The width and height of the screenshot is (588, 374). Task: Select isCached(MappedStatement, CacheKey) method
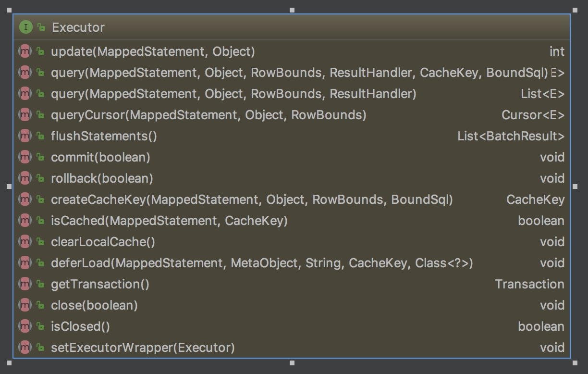[x=169, y=221]
